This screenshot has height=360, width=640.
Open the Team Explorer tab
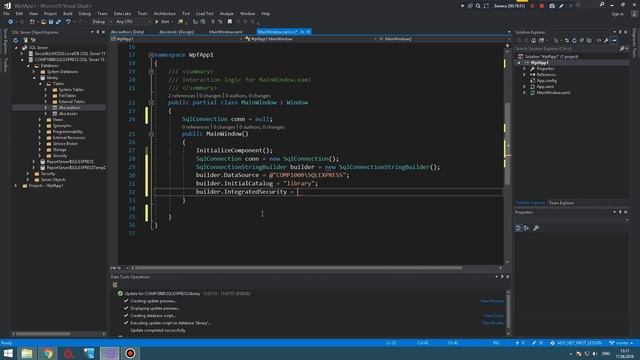tap(561, 203)
